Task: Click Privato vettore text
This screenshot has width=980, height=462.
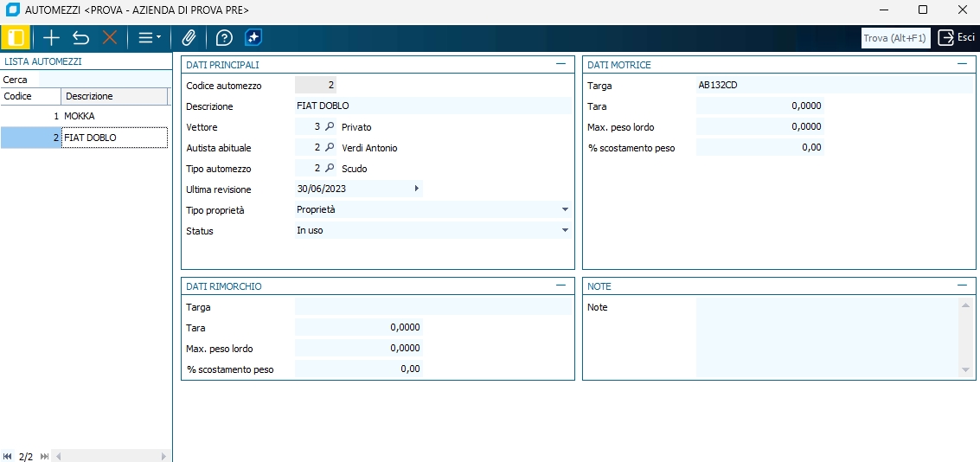Action: (356, 127)
